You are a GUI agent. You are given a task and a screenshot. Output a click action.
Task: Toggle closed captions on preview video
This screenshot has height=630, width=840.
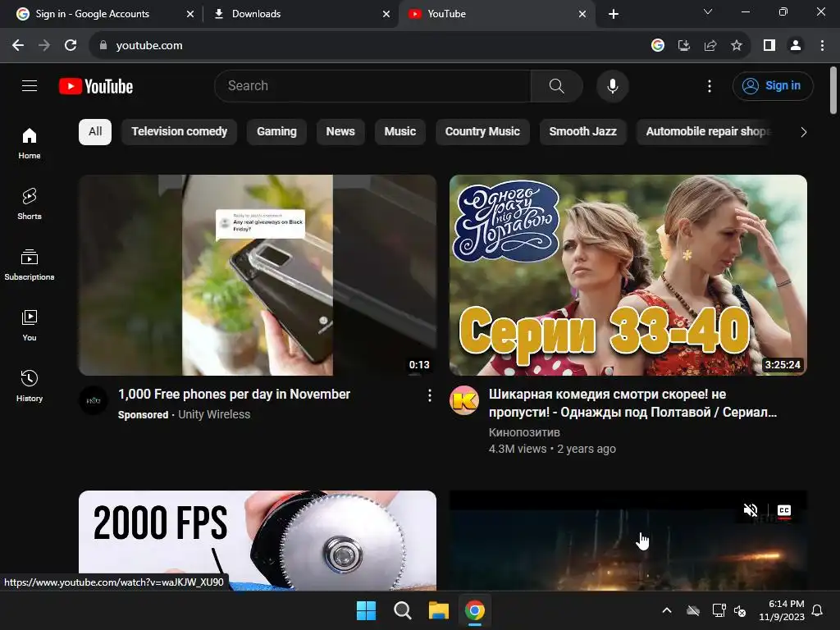(783, 510)
